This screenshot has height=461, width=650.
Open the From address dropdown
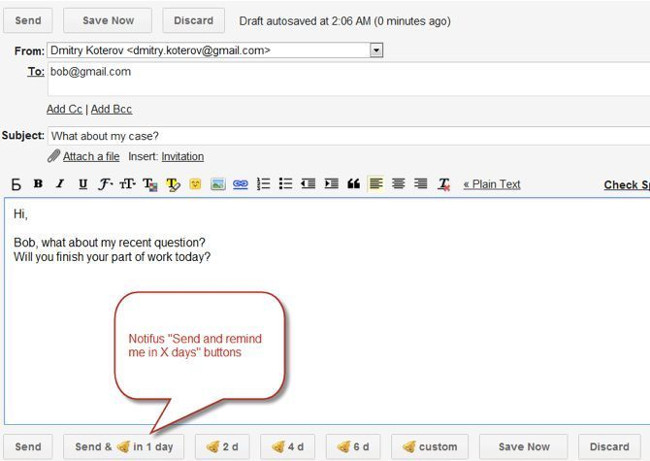click(x=376, y=51)
